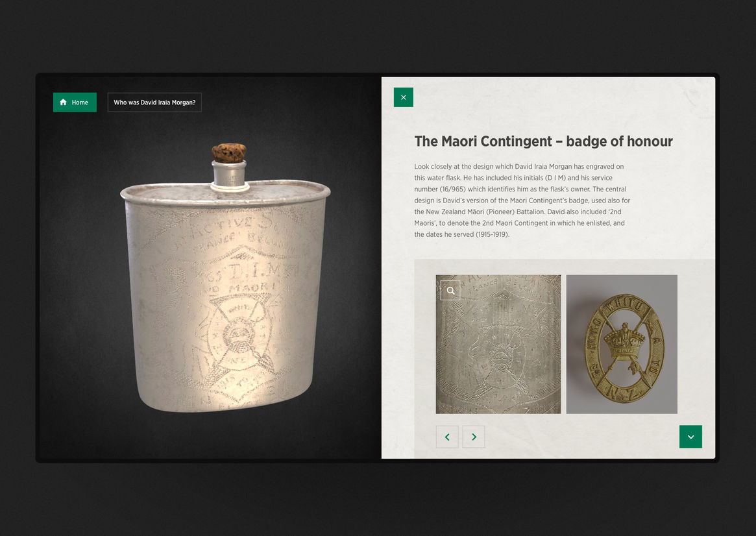Open 'Who was David Iraia Morgan?'
The height and width of the screenshot is (536, 756).
coord(154,102)
